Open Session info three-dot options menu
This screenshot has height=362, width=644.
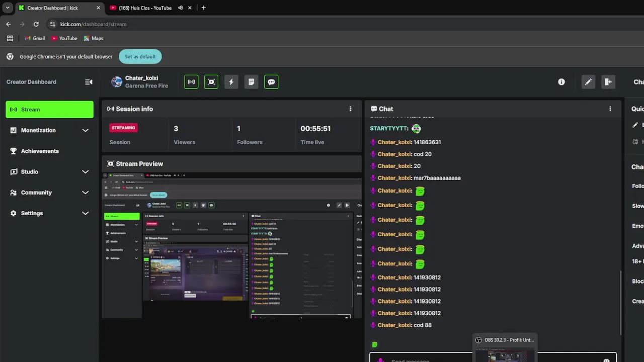click(x=351, y=109)
